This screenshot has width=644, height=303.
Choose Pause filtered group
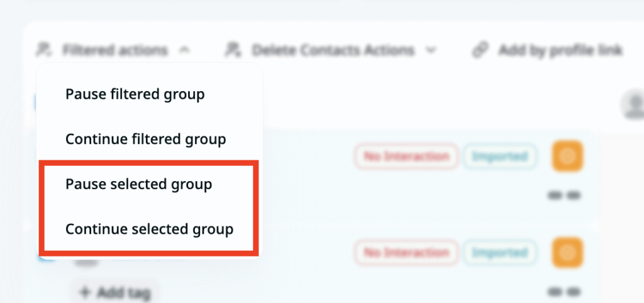pyautogui.click(x=135, y=94)
